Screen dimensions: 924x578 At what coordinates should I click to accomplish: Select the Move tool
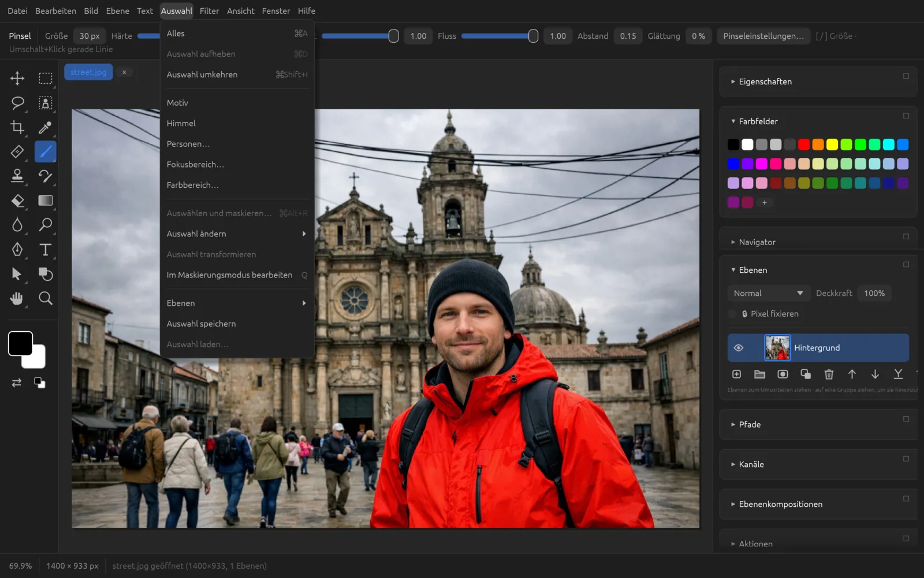click(x=17, y=78)
